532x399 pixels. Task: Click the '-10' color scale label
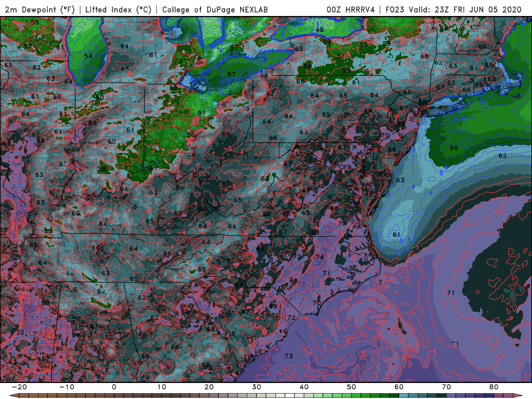tap(66, 387)
